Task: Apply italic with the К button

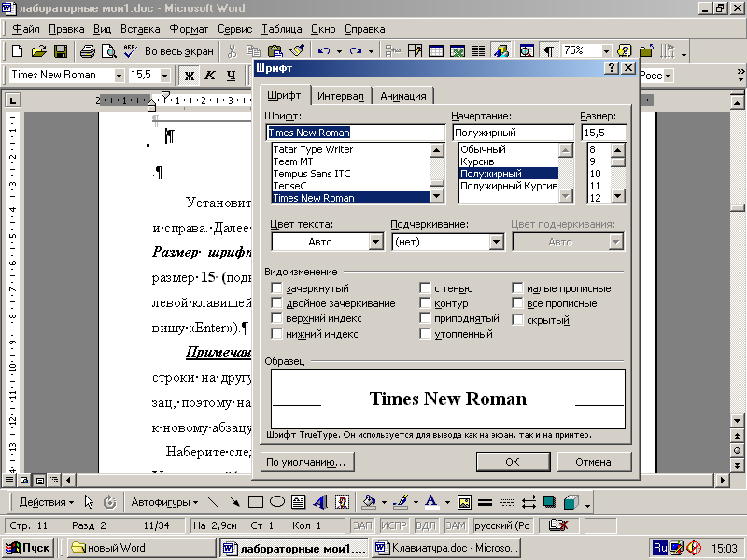Action: pos(210,76)
